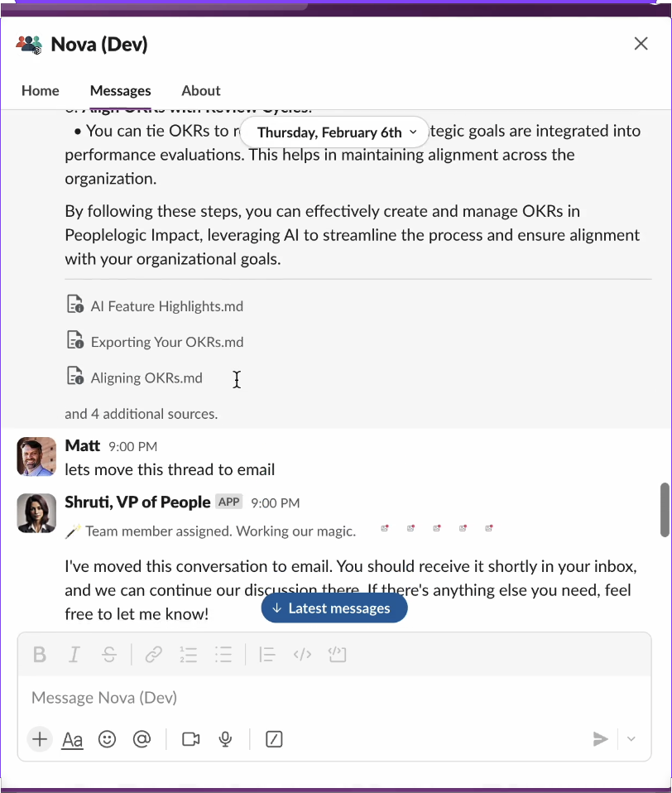The image size is (672, 793).
Task: Toggle italic text formatting
Action: (x=74, y=656)
